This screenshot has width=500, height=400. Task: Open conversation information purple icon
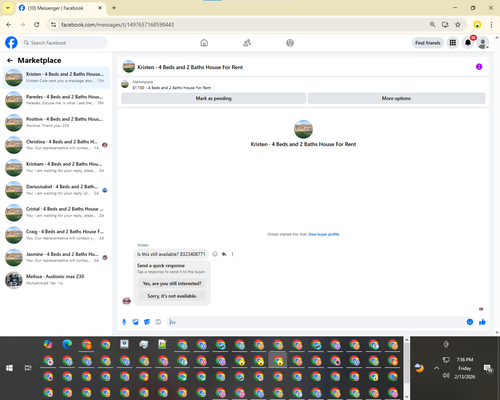point(479,67)
